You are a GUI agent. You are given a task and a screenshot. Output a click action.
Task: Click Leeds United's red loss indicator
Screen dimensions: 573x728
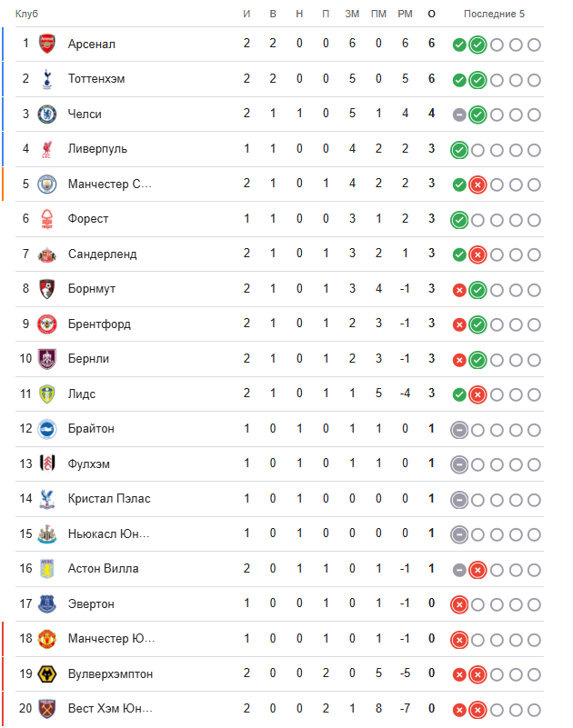477,394
